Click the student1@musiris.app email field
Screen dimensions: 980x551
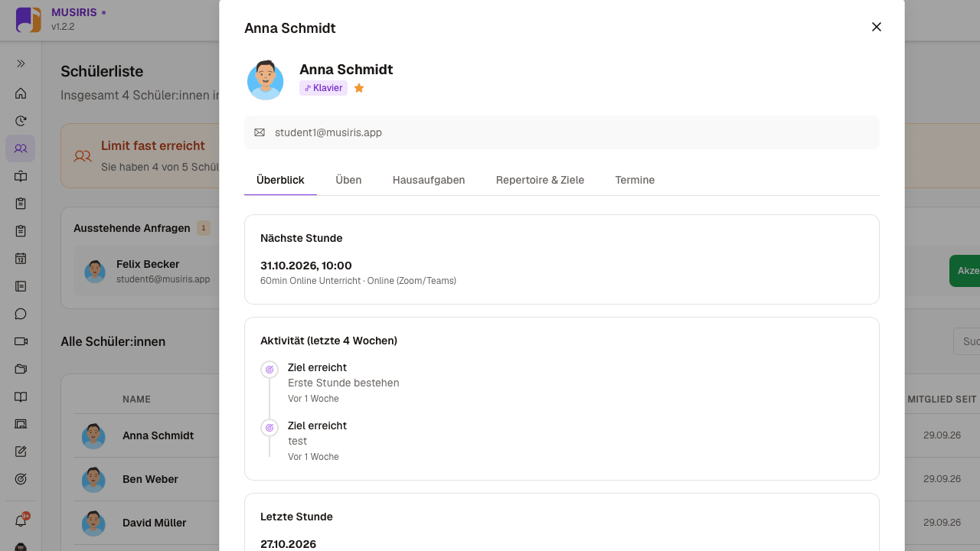[x=562, y=132]
